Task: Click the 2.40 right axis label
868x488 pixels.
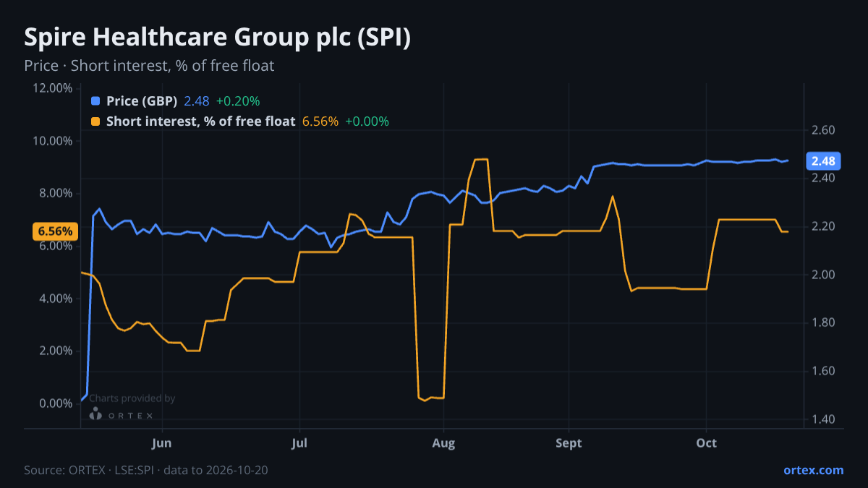Action: click(x=825, y=179)
